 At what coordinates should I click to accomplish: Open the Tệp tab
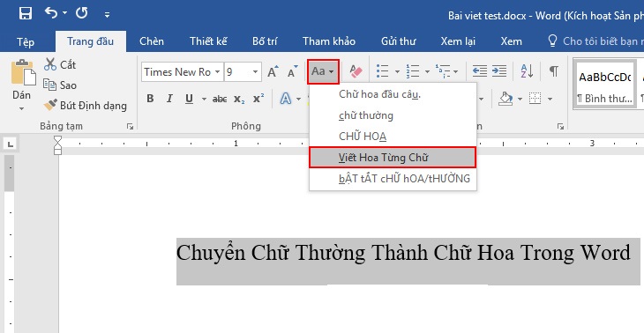[x=26, y=41]
